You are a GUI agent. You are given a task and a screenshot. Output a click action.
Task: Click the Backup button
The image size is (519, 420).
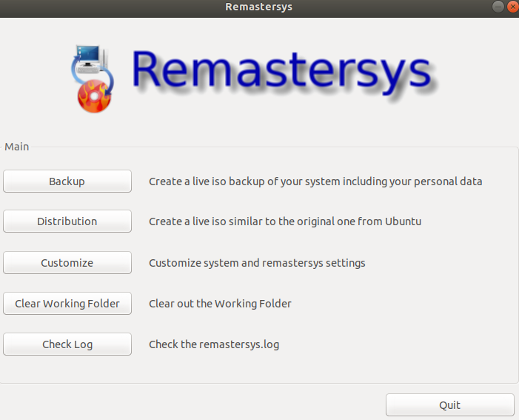tap(67, 181)
